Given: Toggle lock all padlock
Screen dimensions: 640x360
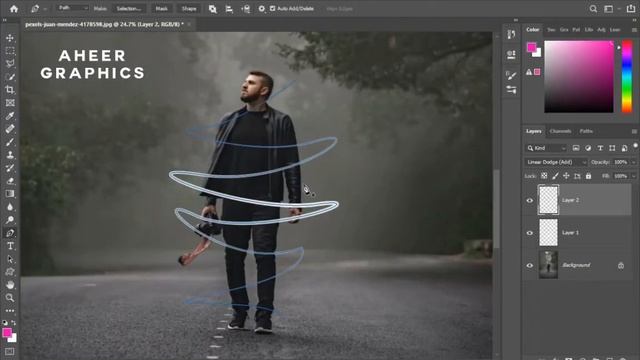Looking at the screenshot, I should (588, 176).
